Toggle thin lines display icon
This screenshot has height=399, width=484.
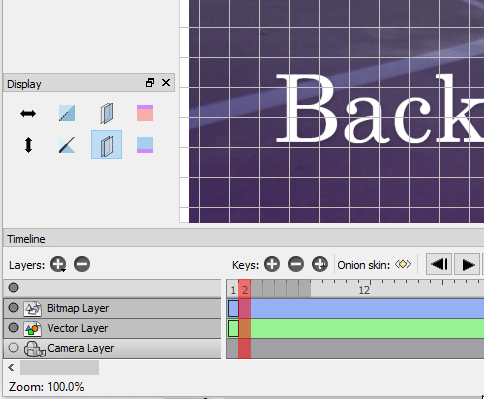coord(67,113)
